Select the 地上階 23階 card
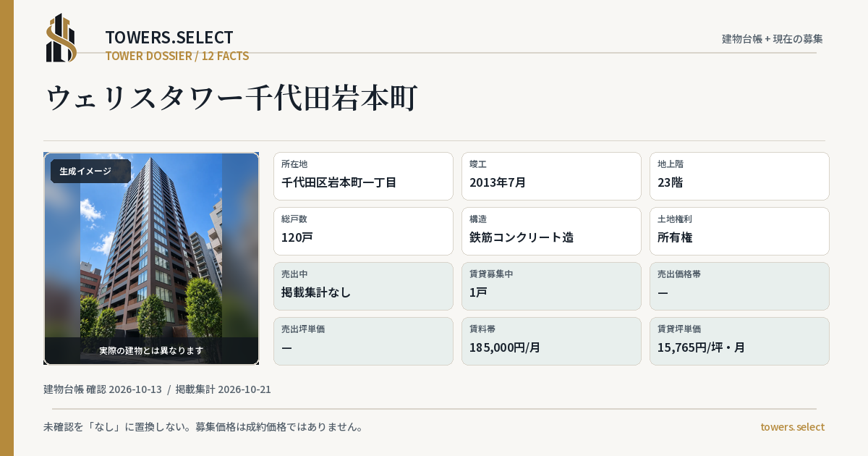This screenshot has width=868, height=456. (x=739, y=176)
